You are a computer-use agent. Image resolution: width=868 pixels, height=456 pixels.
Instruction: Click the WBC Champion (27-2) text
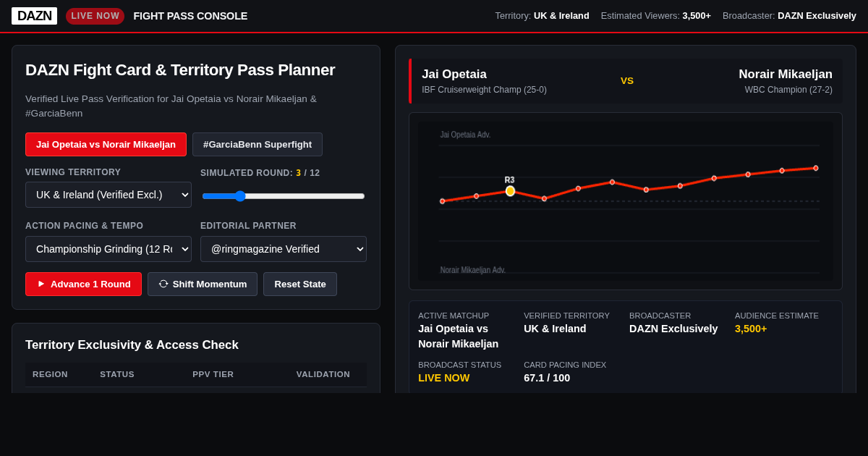click(788, 90)
